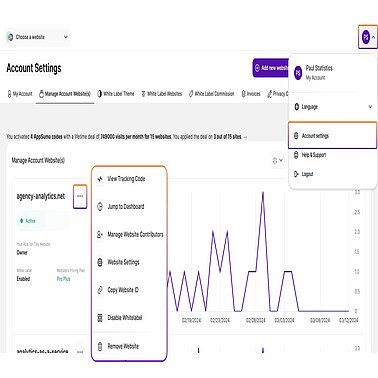Click the three-dot menu for agency-analytics.net
Screen dimensions: 378x378
[80, 196]
